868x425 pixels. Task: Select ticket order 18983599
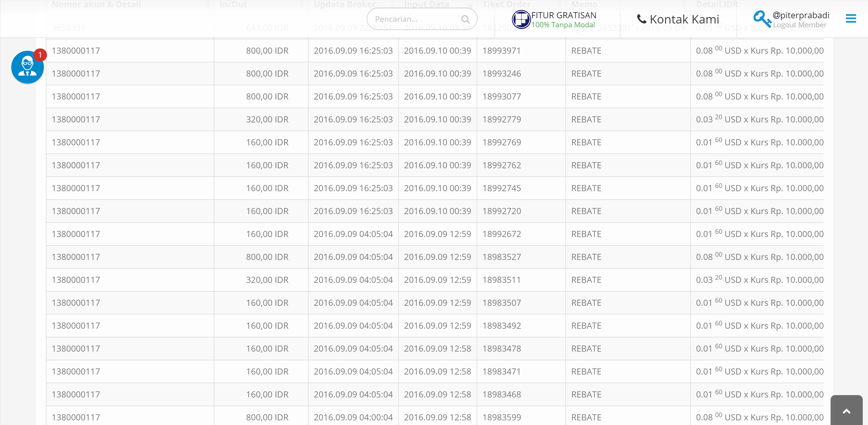tap(501, 417)
